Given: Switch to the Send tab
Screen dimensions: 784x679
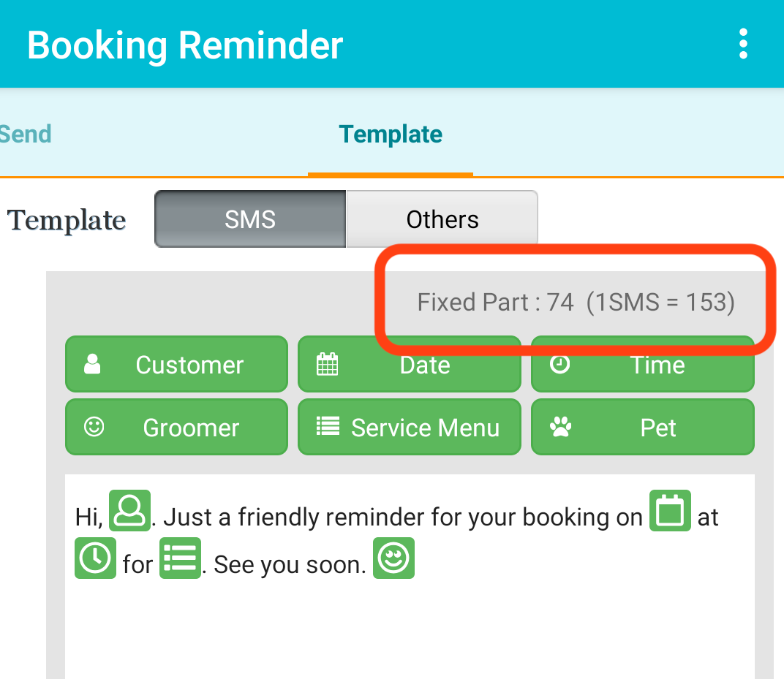Looking at the screenshot, I should pos(25,134).
